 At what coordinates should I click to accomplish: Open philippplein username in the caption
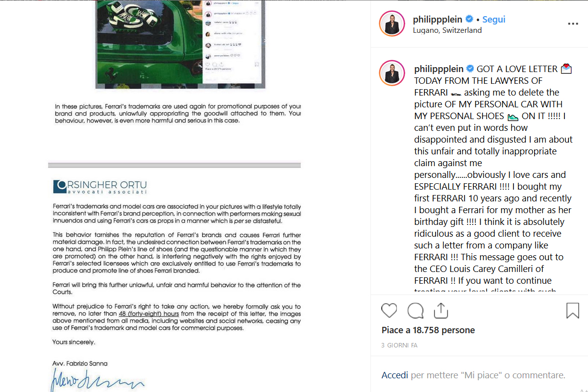click(439, 69)
